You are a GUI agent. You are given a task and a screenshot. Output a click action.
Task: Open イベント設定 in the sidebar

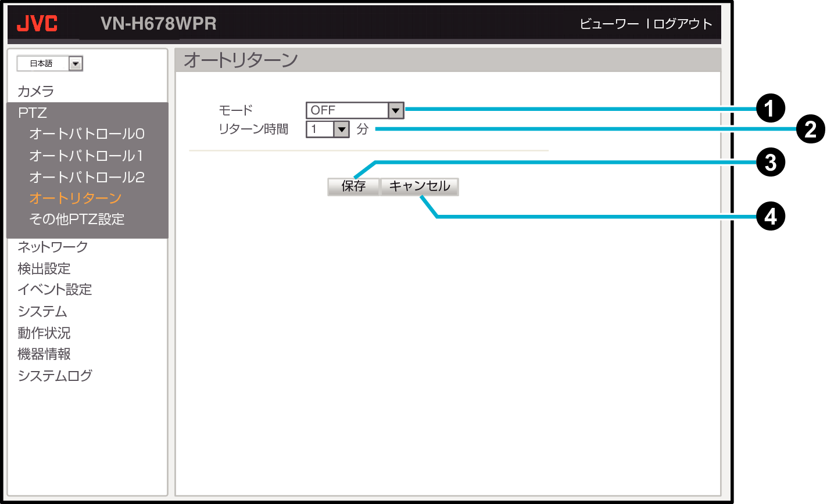55,289
